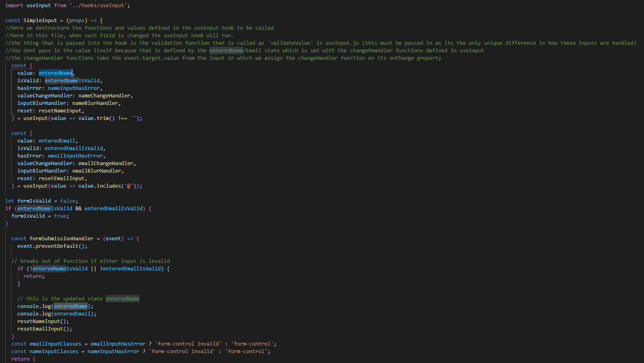Click emailBlurHandler identifier
The width and height of the screenshot is (644, 363).
pyautogui.click(x=97, y=171)
